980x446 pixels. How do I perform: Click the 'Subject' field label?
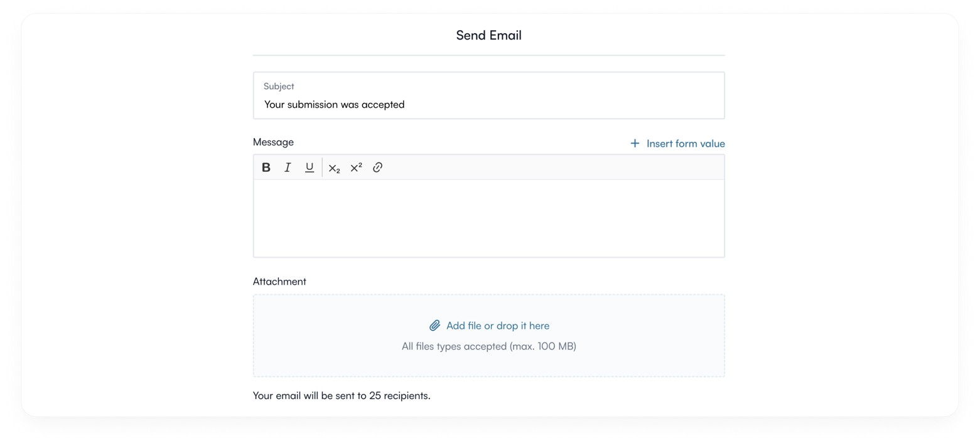(279, 87)
